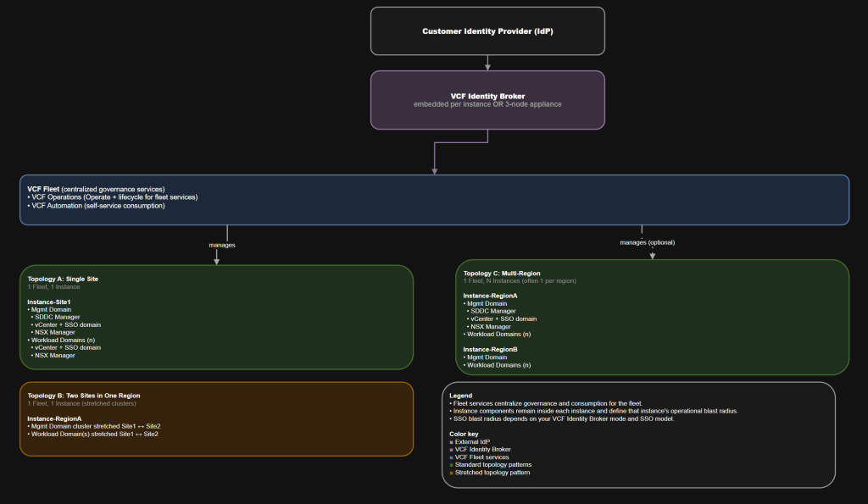Viewport: 868px width, 504px height.
Task: Click the arrowhead between IdP and Identity Broker
Action: (x=487, y=67)
